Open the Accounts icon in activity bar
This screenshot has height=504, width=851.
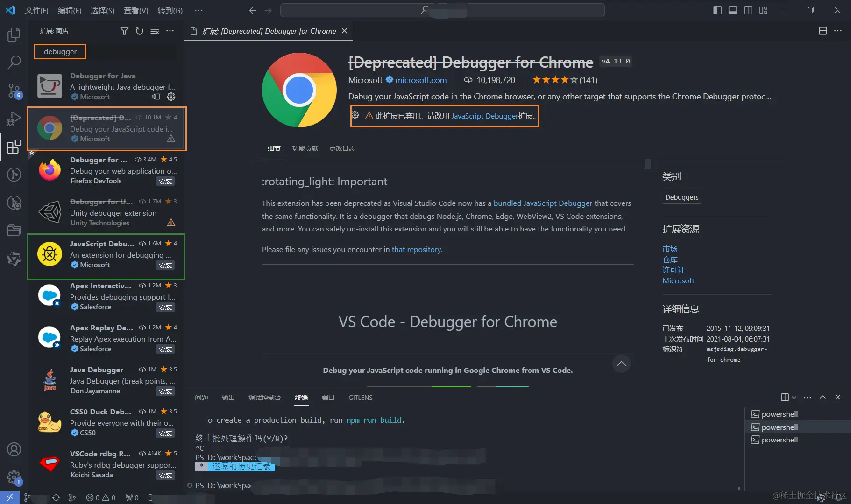pos(14,449)
